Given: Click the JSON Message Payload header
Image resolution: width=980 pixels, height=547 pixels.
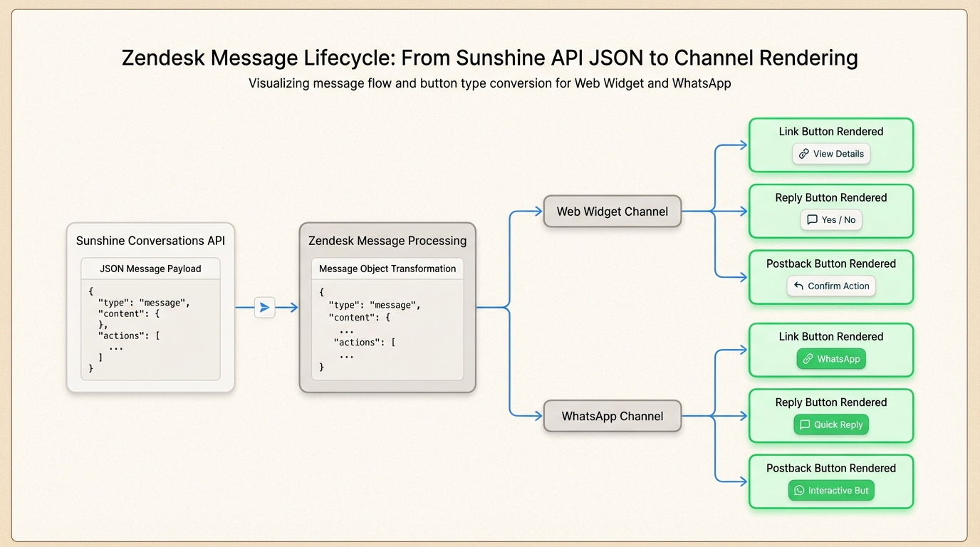Looking at the screenshot, I should [150, 269].
